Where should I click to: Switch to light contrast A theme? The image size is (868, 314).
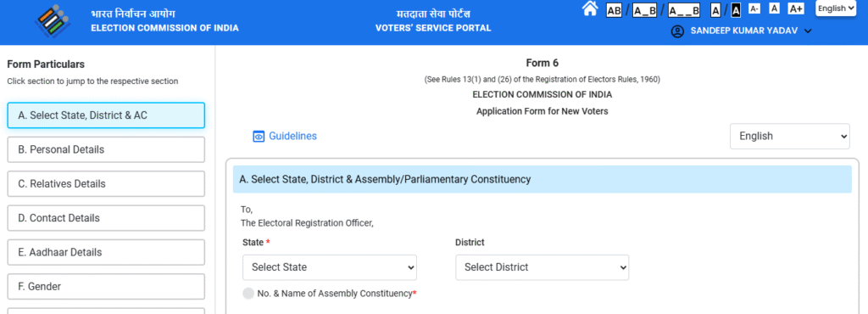715,10
